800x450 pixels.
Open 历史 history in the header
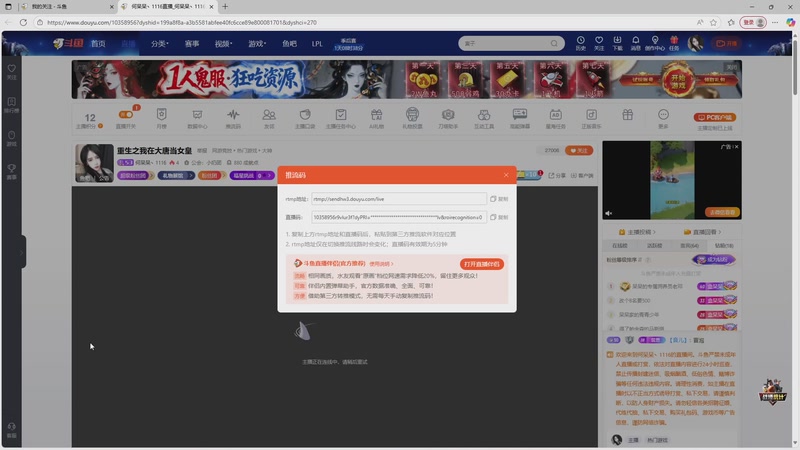point(581,43)
